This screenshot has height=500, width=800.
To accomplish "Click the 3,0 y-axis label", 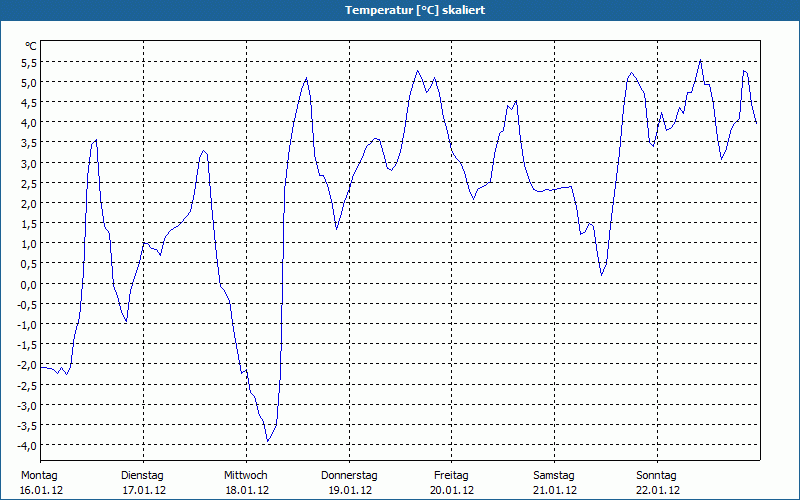I will pyautogui.click(x=29, y=163).
